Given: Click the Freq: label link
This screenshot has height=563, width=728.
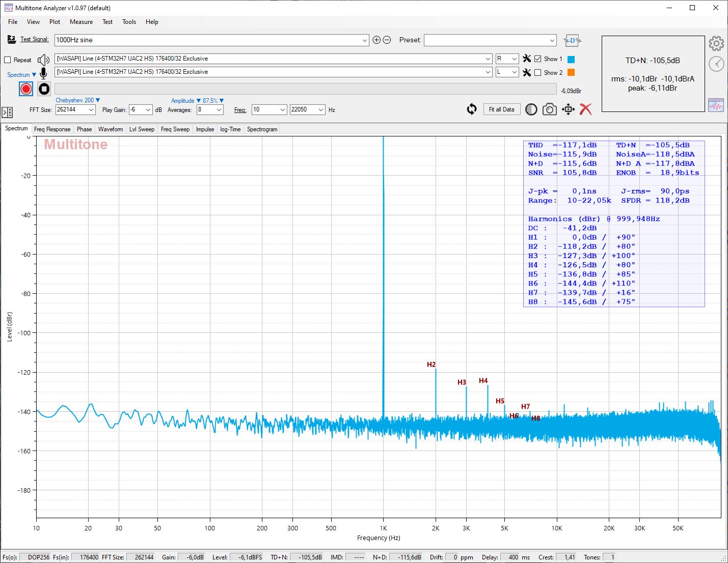Looking at the screenshot, I should click(x=240, y=110).
